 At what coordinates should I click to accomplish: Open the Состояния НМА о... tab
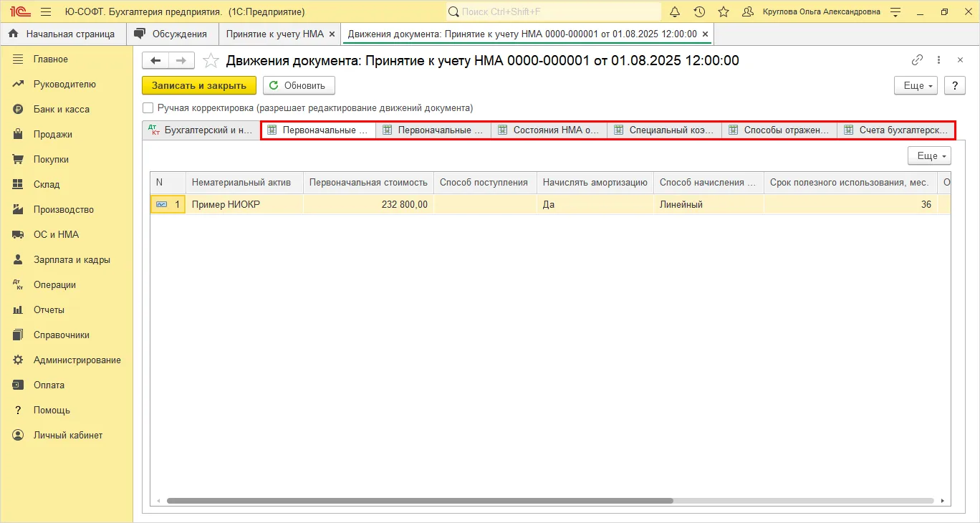tap(549, 130)
